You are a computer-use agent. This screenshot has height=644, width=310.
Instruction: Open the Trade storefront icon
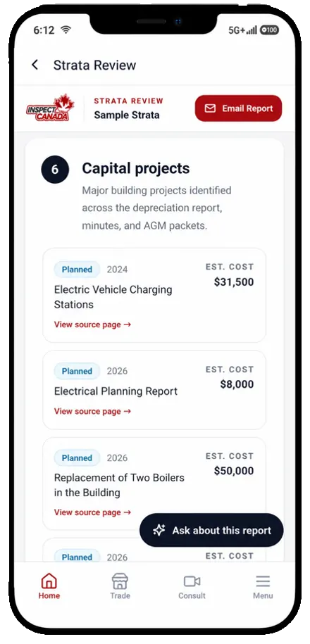click(120, 581)
